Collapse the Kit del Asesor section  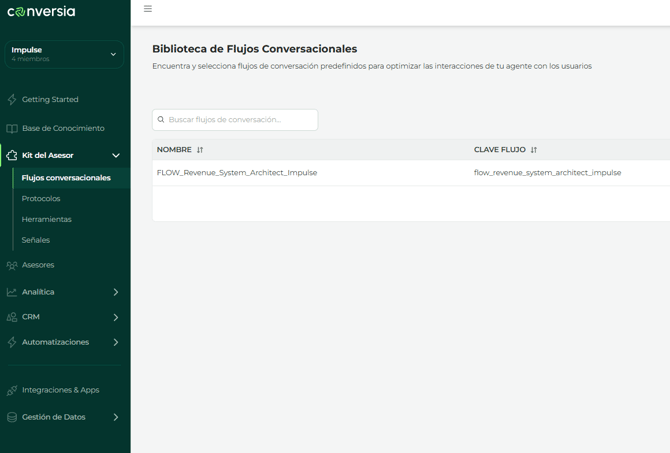(x=116, y=156)
